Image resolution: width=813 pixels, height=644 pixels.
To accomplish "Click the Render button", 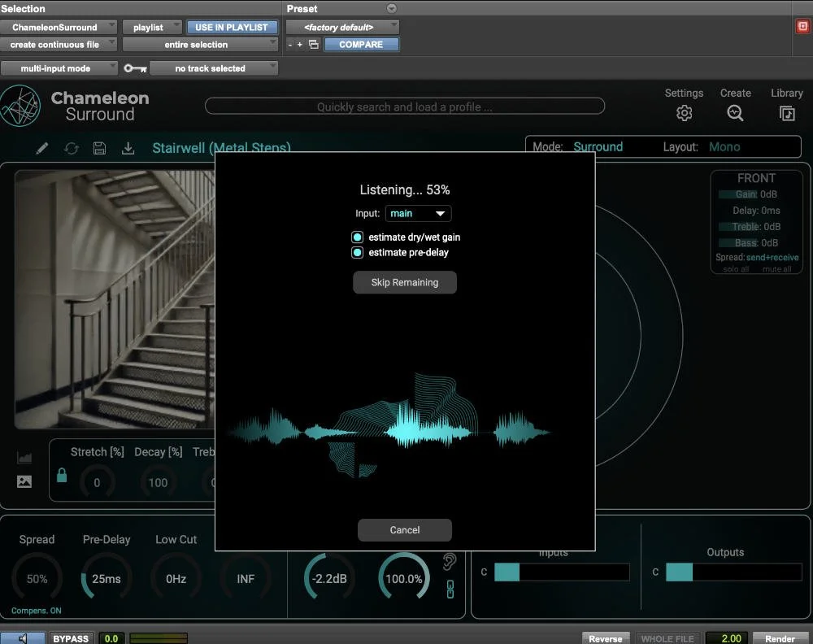I will [780, 638].
